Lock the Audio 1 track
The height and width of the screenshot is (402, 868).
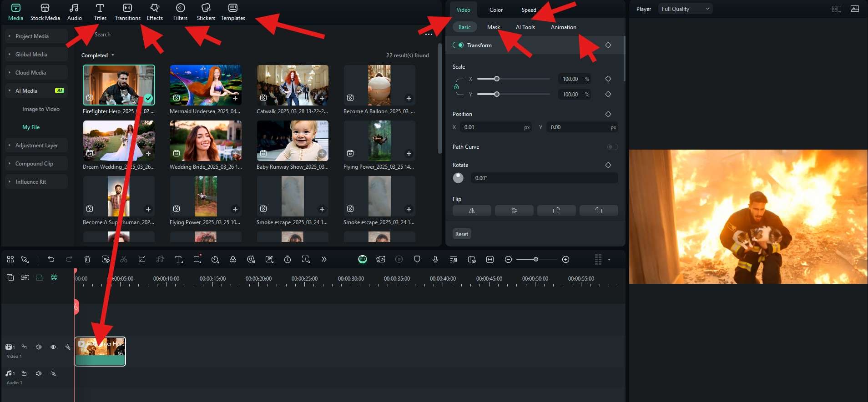point(24,373)
